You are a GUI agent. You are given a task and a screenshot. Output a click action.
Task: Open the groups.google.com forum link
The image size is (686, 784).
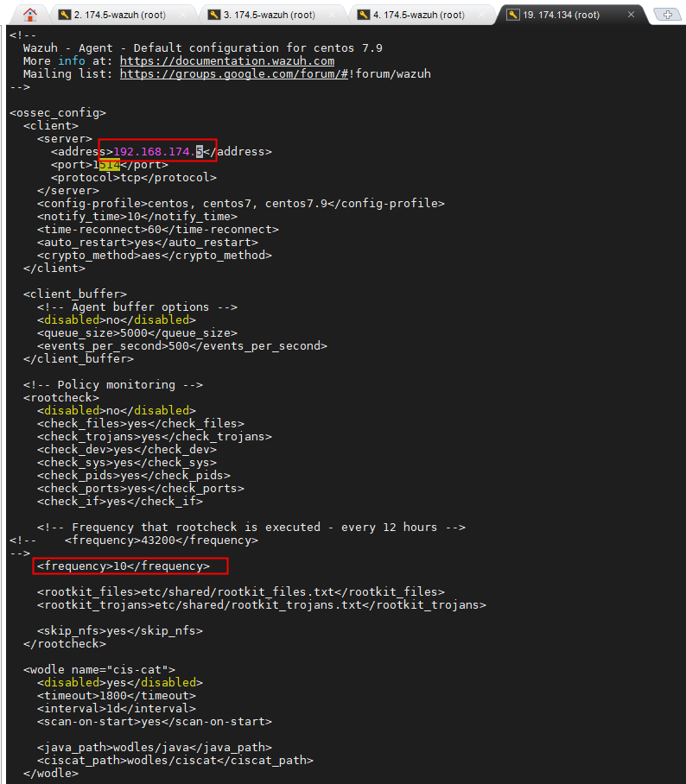click(233, 74)
